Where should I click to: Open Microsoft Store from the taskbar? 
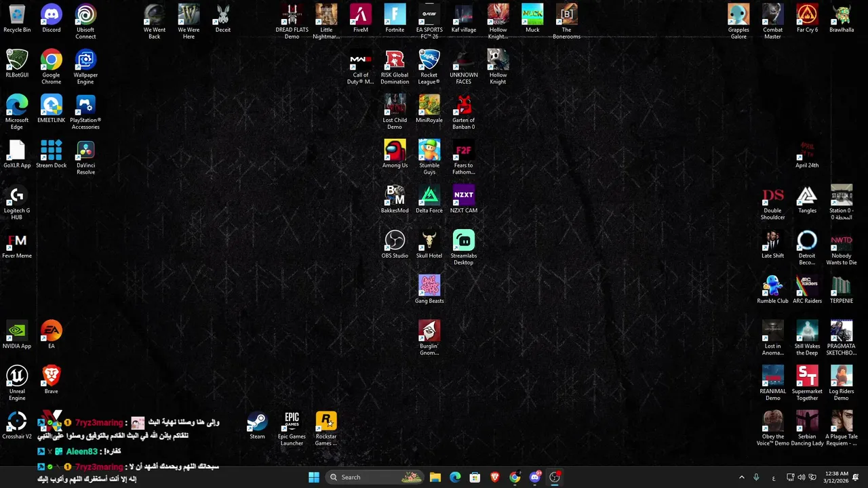pyautogui.click(x=475, y=477)
